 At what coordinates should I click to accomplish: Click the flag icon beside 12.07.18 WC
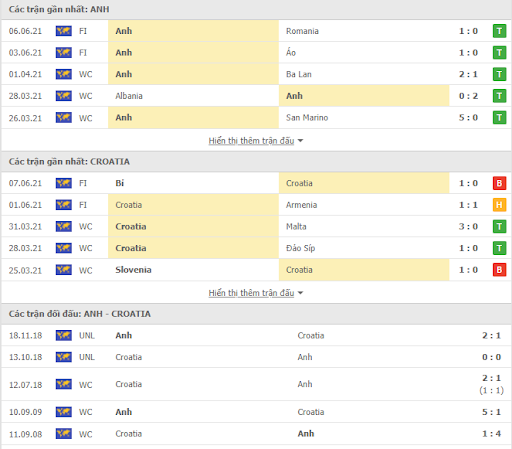coord(64,384)
